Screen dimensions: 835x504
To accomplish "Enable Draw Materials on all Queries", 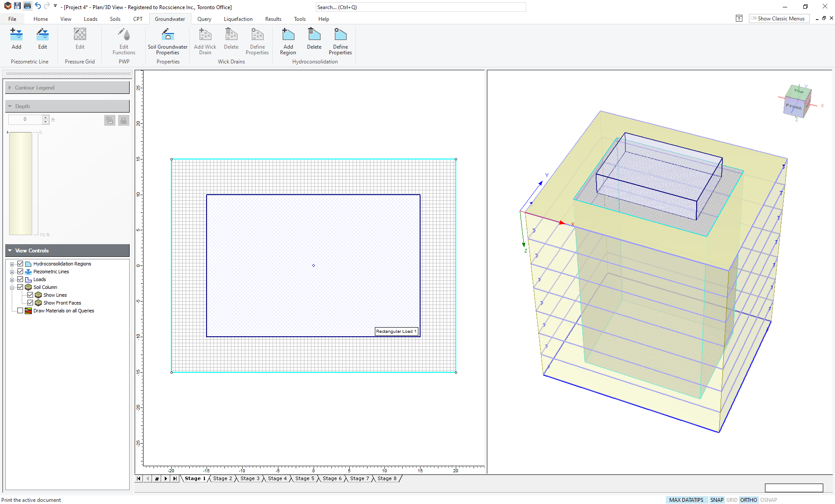I will click(x=20, y=310).
